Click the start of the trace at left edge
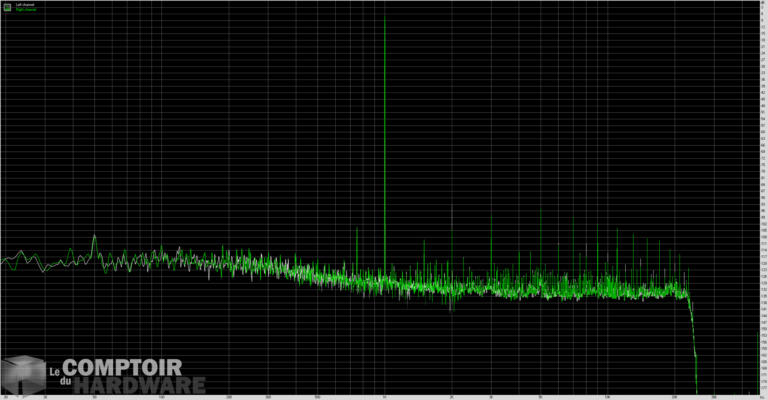This screenshot has width=768, height=400. tap(4, 261)
